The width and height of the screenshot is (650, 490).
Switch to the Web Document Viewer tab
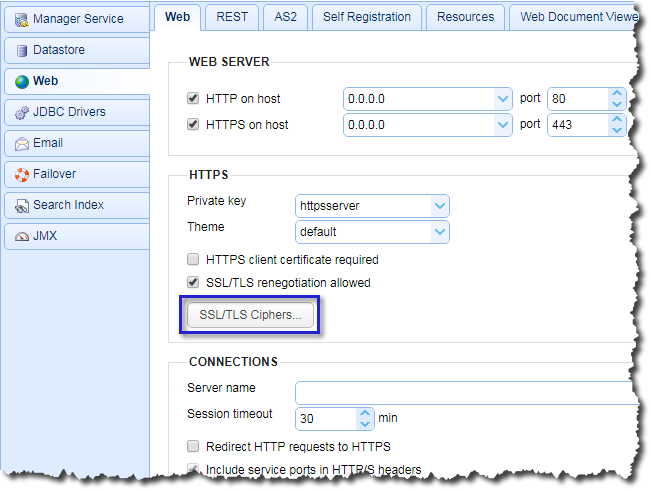[574, 17]
